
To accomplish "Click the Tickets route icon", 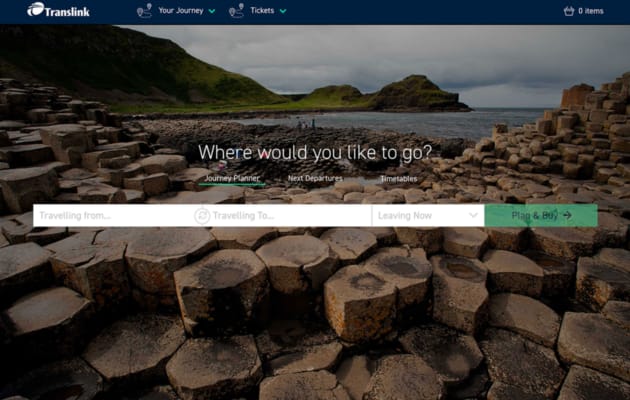I will pos(236,10).
